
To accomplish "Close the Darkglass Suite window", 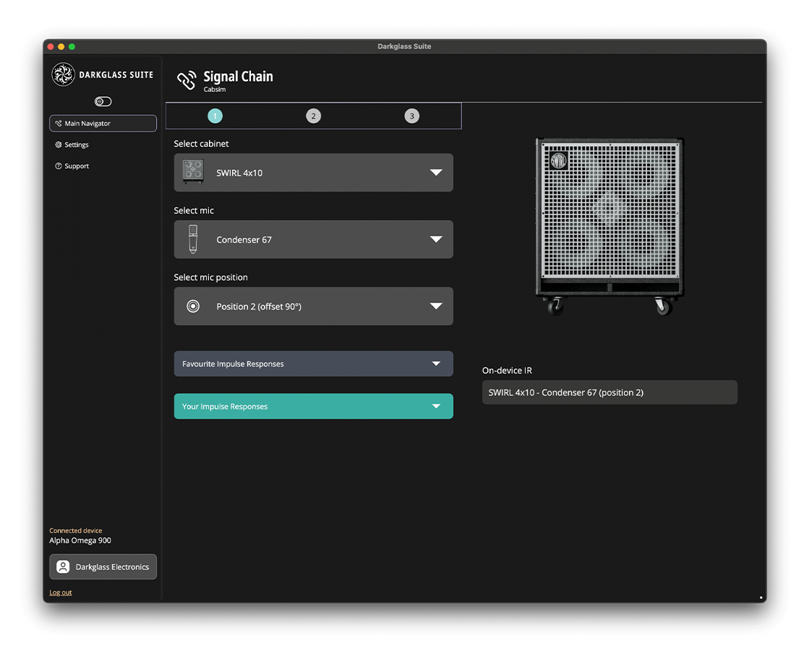I will tap(51, 46).
